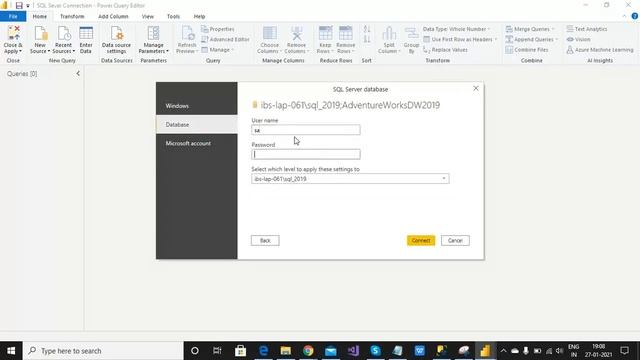The width and height of the screenshot is (640, 360).
Task: Open the File menu
Action: pos(13,16)
